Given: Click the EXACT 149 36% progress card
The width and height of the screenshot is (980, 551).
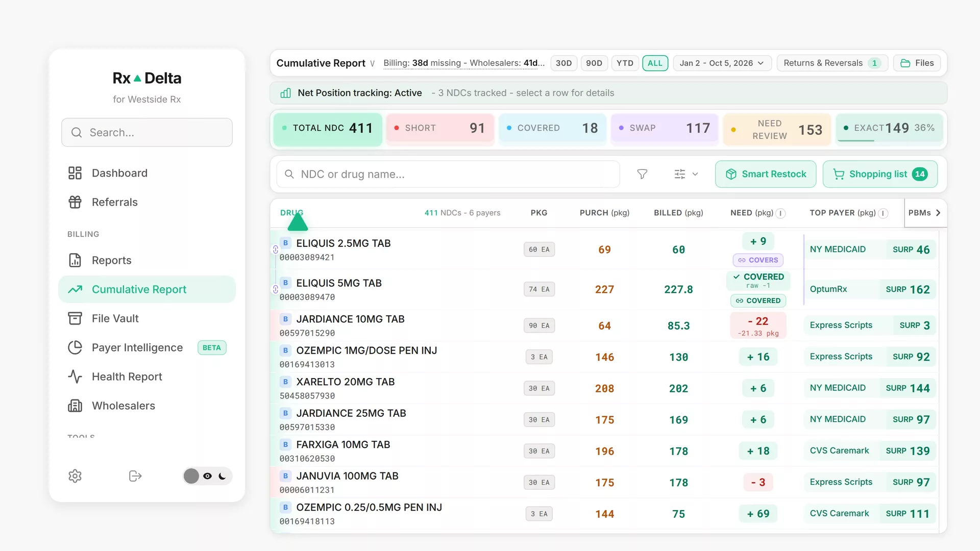Looking at the screenshot, I should pyautogui.click(x=889, y=128).
